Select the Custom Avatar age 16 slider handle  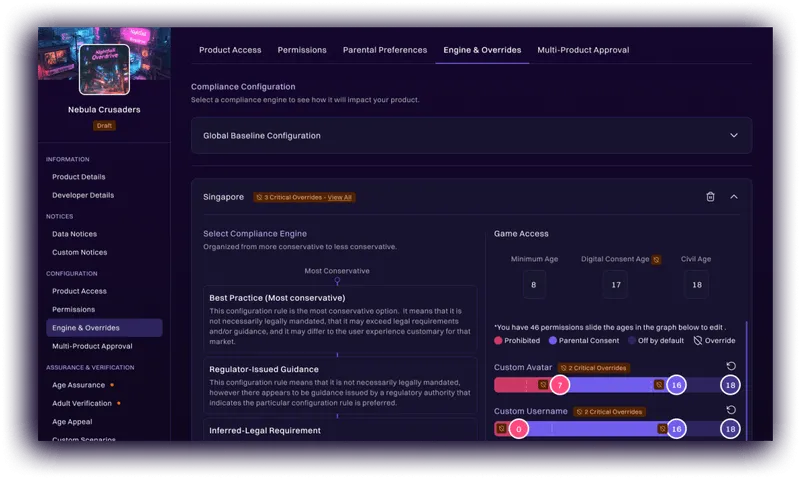[676, 385]
